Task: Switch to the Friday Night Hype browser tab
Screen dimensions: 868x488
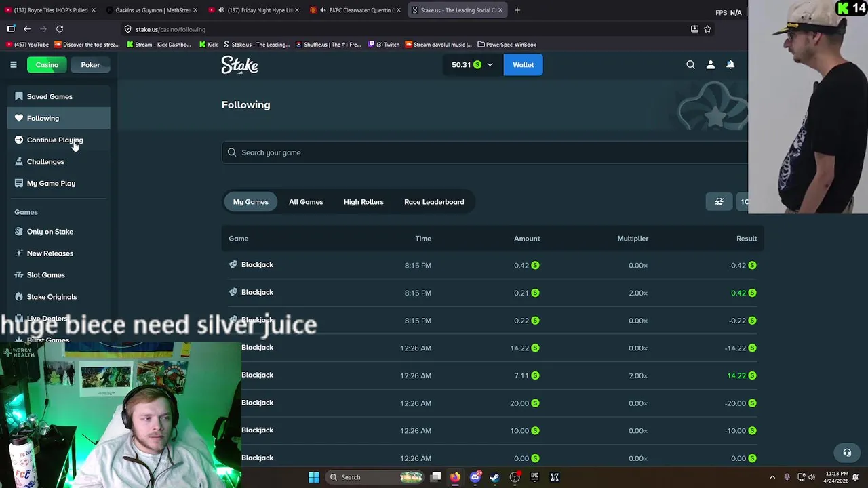Action: tap(254, 10)
